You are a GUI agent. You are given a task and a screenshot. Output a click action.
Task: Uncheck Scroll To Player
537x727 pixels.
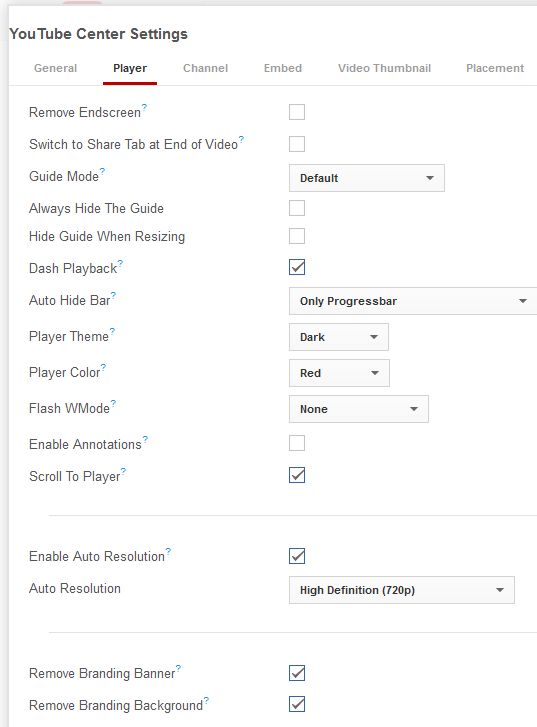click(297, 475)
